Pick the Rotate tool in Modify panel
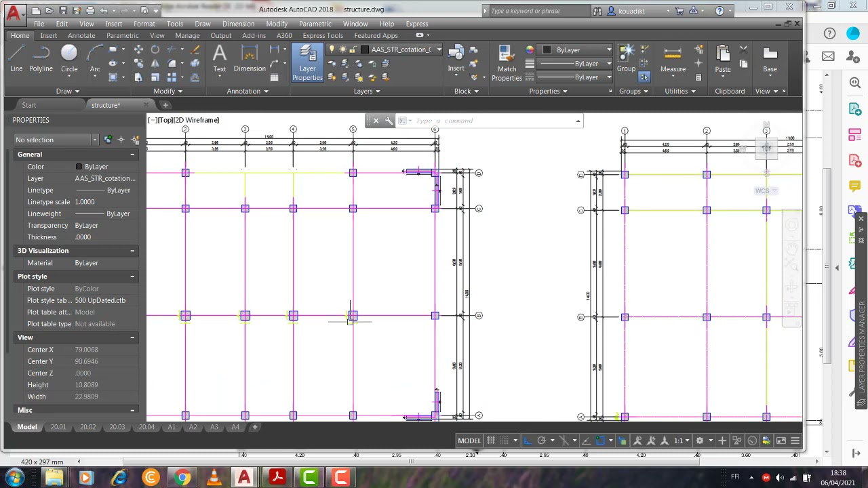Image resolution: width=868 pixels, height=488 pixels. pos(155,49)
